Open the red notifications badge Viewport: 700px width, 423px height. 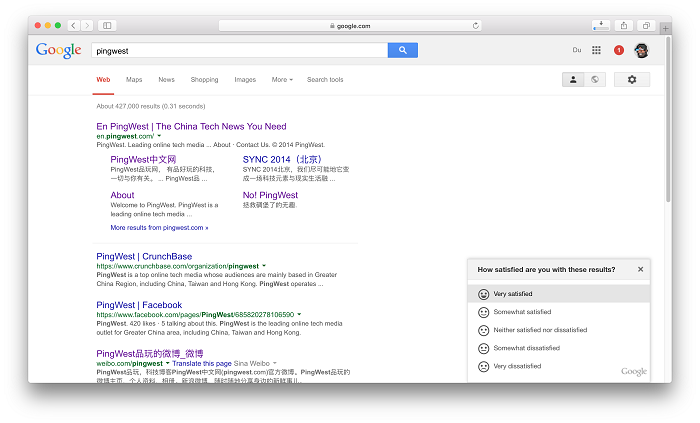(619, 50)
